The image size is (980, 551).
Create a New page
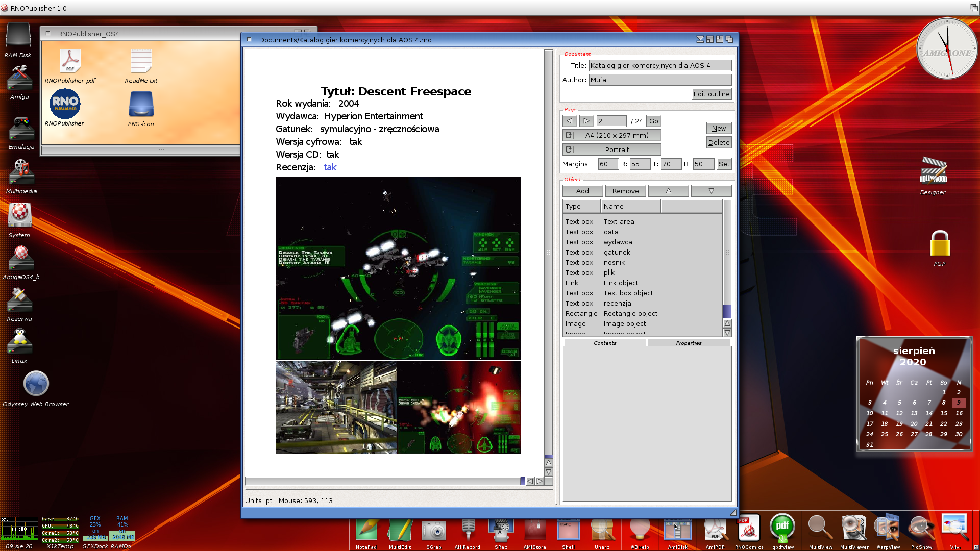coord(719,128)
